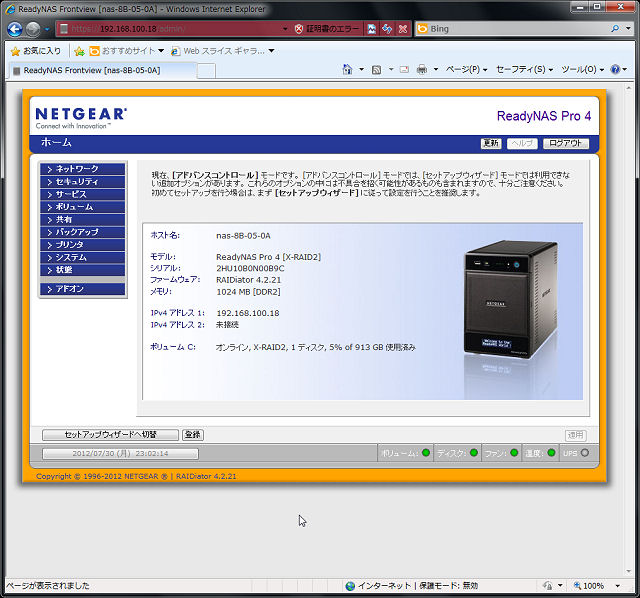The image size is (640, 598).
Task: Click the compatibility view icon in address bar
Action: [371, 29]
